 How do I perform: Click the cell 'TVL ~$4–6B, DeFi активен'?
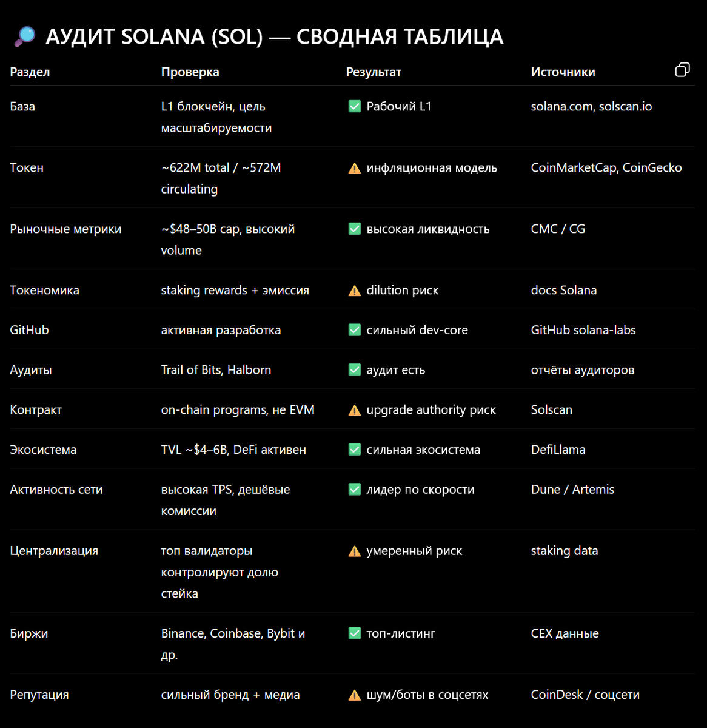pos(233,450)
